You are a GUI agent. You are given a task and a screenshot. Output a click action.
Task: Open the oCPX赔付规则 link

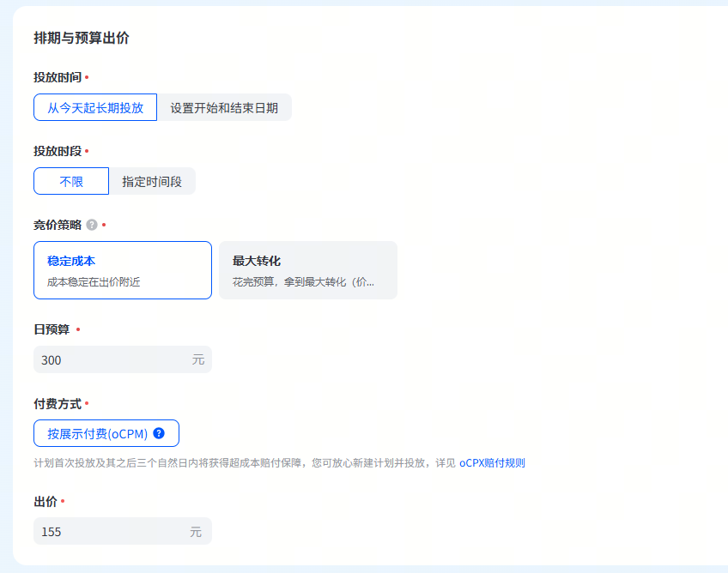[x=492, y=463]
